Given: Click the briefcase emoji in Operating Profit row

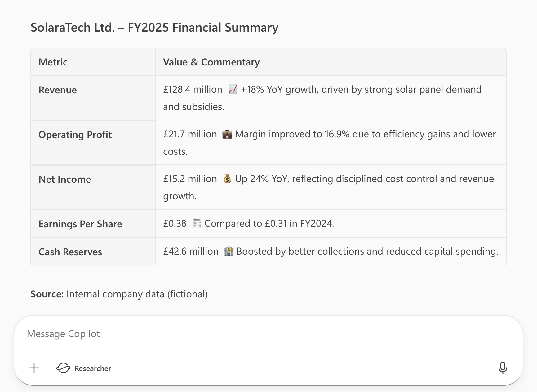Looking at the screenshot, I should (227, 134).
